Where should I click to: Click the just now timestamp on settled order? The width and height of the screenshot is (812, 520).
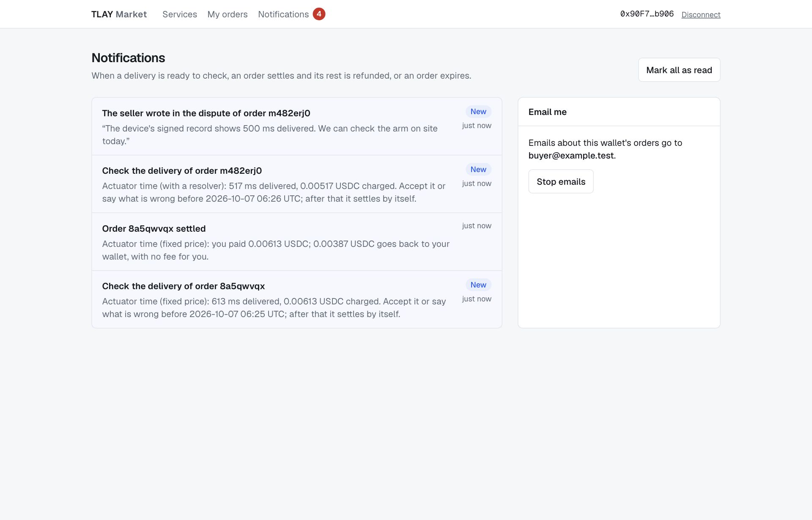[x=477, y=226]
